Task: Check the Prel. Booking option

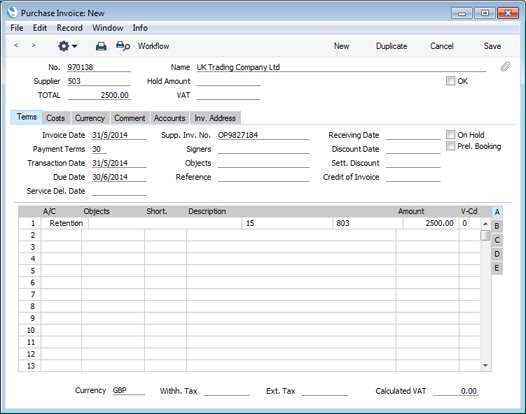Action: (450, 146)
